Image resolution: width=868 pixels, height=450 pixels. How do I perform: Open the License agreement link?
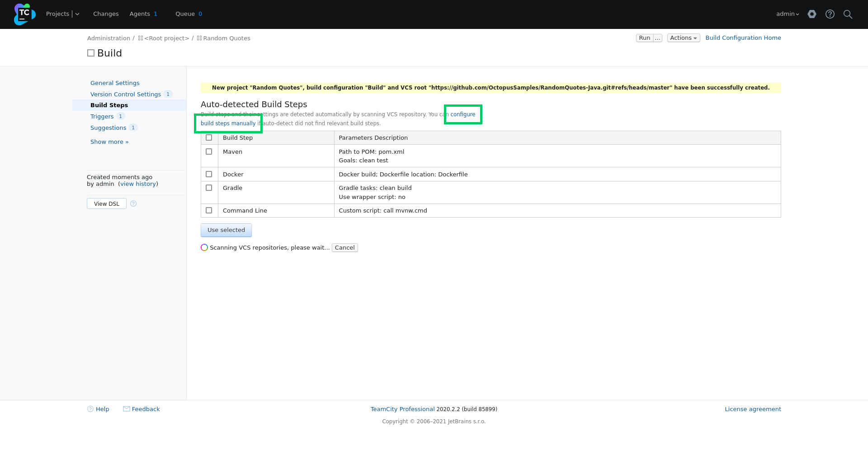tap(753, 409)
